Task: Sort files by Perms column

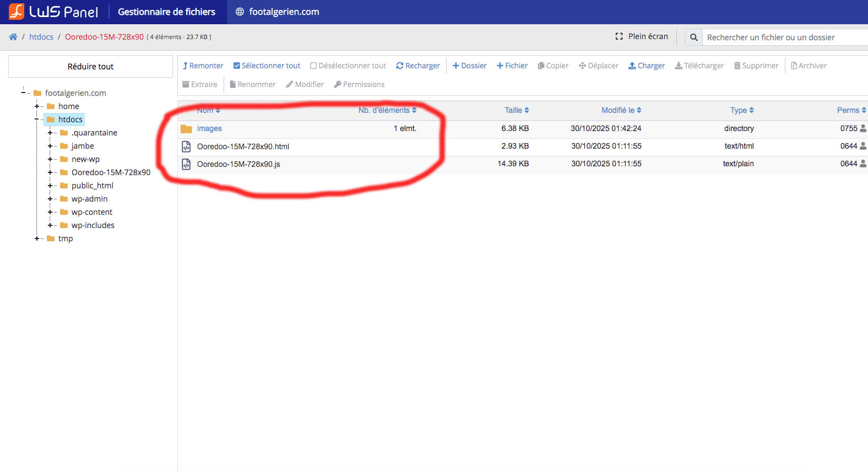Action: [x=851, y=110]
